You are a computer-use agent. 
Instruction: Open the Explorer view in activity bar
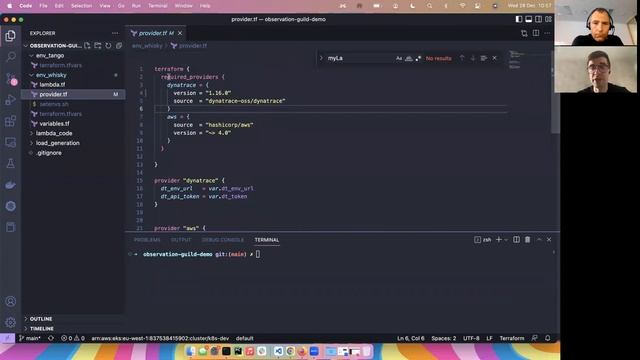tap(11, 36)
